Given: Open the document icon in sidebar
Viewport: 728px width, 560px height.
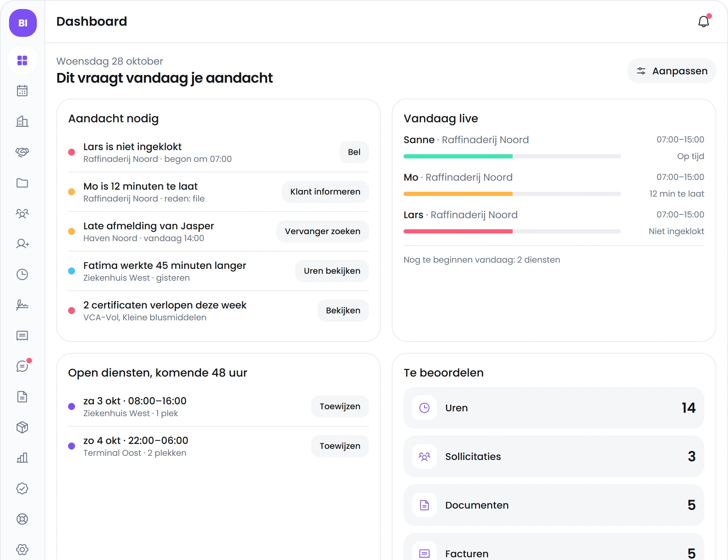Looking at the screenshot, I should point(22,397).
